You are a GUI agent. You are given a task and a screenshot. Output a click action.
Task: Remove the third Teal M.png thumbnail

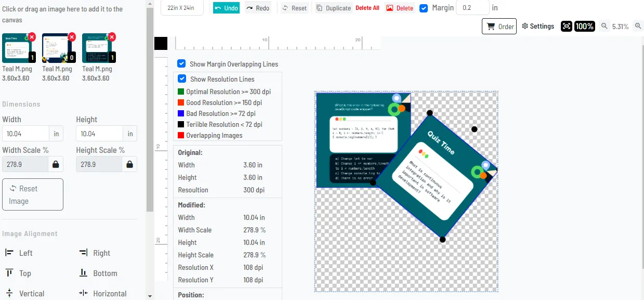112,37
